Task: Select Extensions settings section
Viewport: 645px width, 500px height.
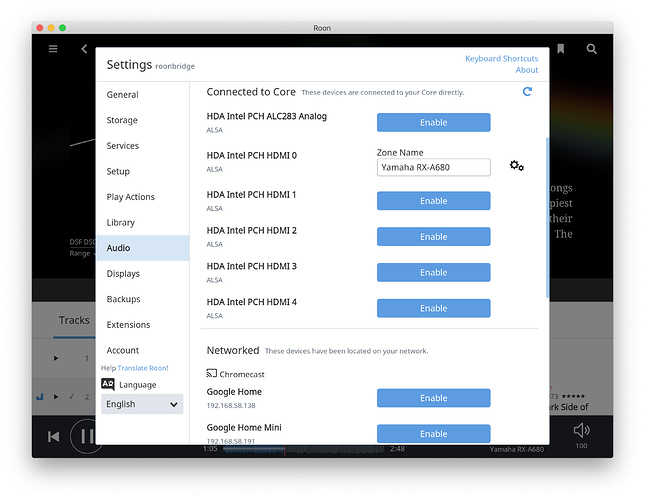Action: (142, 324)
